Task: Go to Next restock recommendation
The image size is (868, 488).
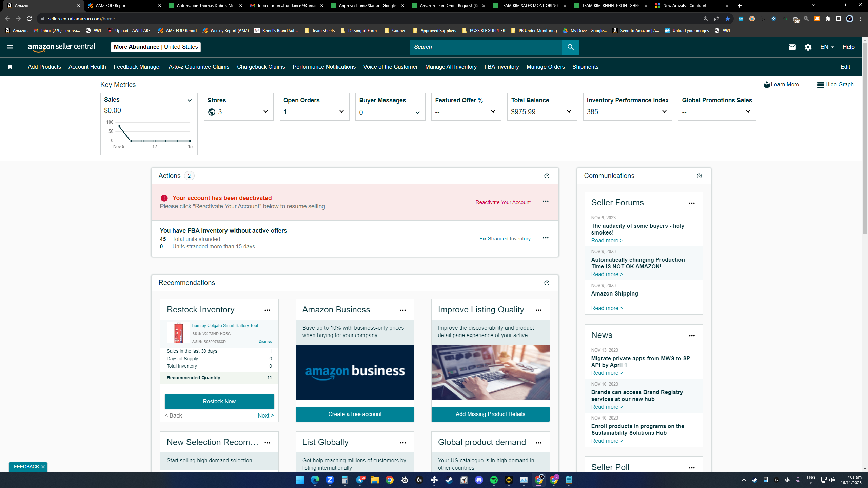Action: coord(265,415)
